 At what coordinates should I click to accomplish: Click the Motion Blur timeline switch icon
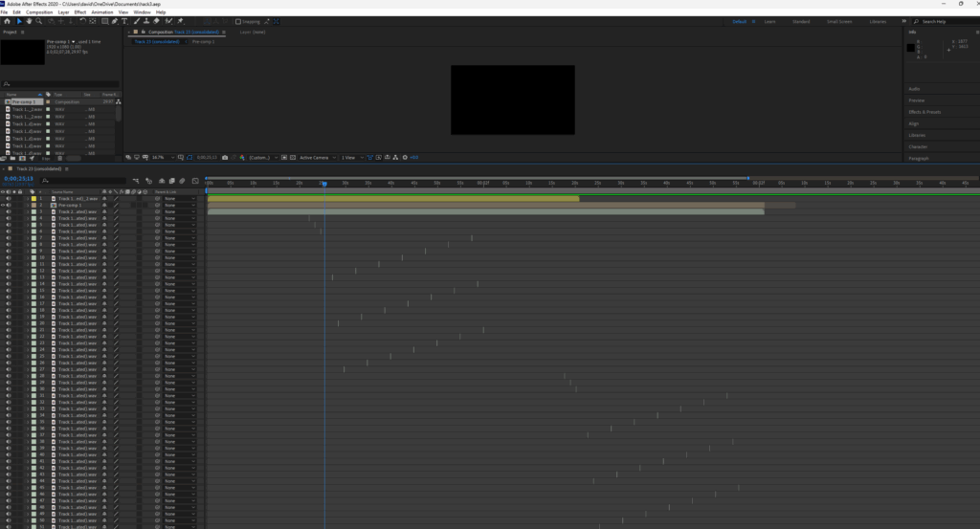point(182,181)
